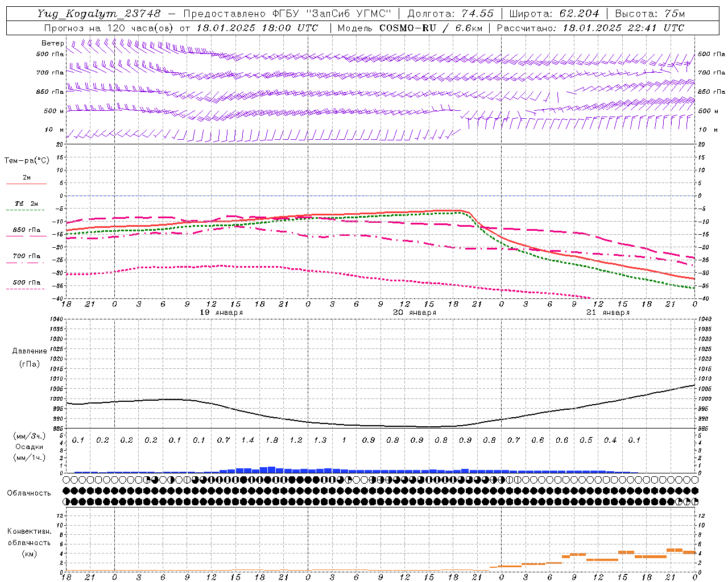Click the 700 гПа temperature legend line sample

coord(26,262)
